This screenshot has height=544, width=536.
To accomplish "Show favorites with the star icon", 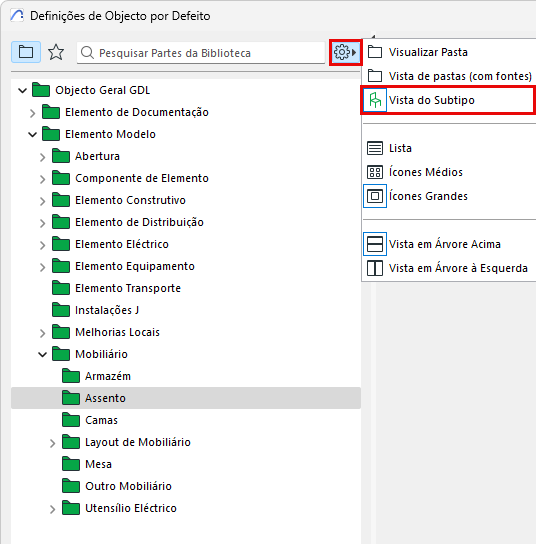I will pos(56,52).
